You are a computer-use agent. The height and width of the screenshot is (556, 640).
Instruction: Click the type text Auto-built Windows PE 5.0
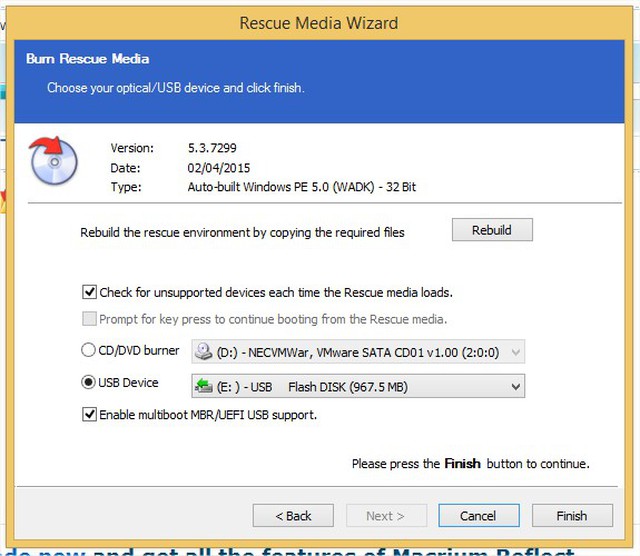[302, 187]
